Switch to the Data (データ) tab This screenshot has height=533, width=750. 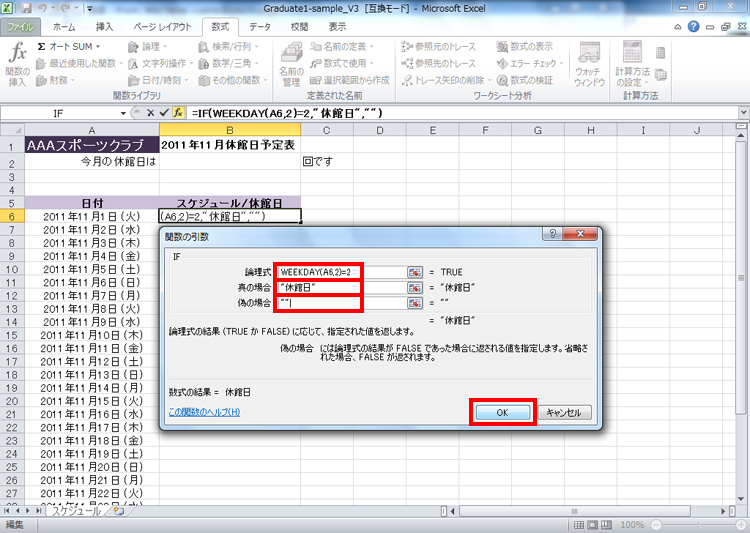tap(260, 27)
